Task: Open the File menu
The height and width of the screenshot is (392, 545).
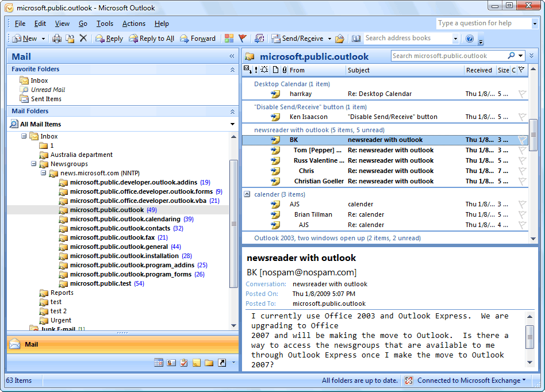Action: click(20, 24)
